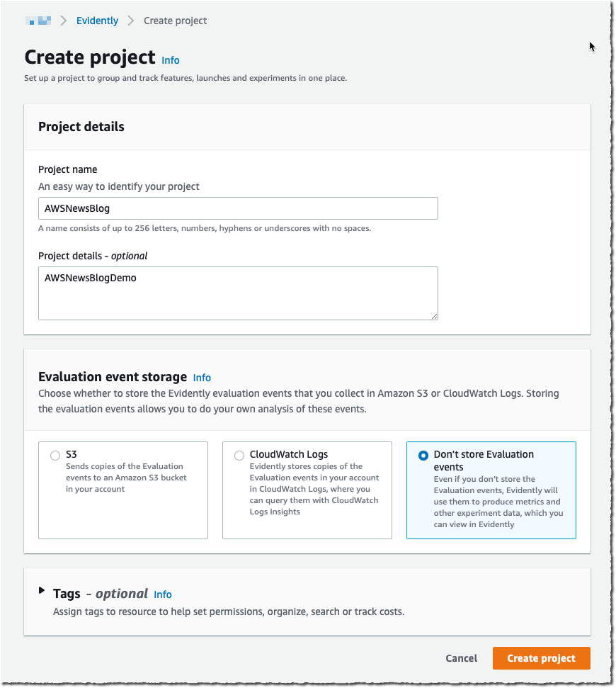This screenshot has width=616, height=688.
Task: Click the Create project breadcrumb item
Action: coord(175,21)
